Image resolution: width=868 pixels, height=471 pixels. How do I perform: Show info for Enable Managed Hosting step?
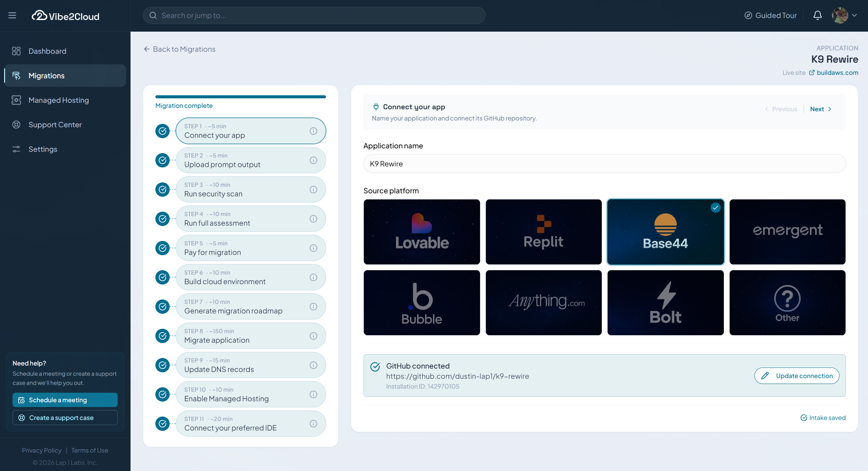pyautogui.click(x=313, y=394)
